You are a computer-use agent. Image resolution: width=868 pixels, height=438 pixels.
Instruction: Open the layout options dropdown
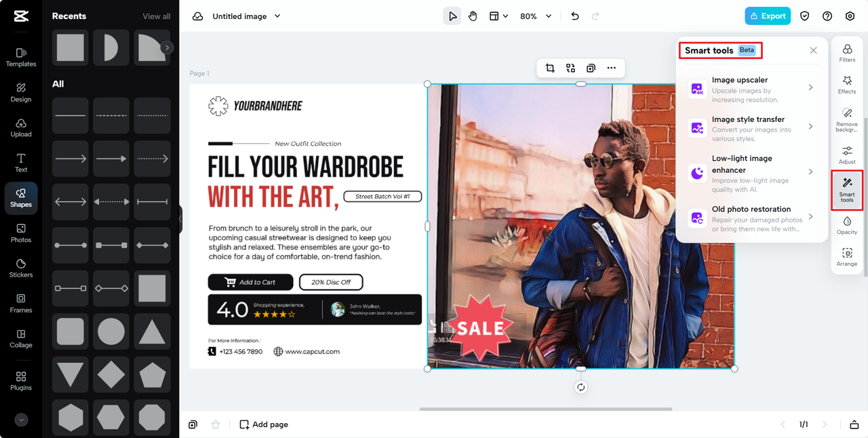[498, 16]
